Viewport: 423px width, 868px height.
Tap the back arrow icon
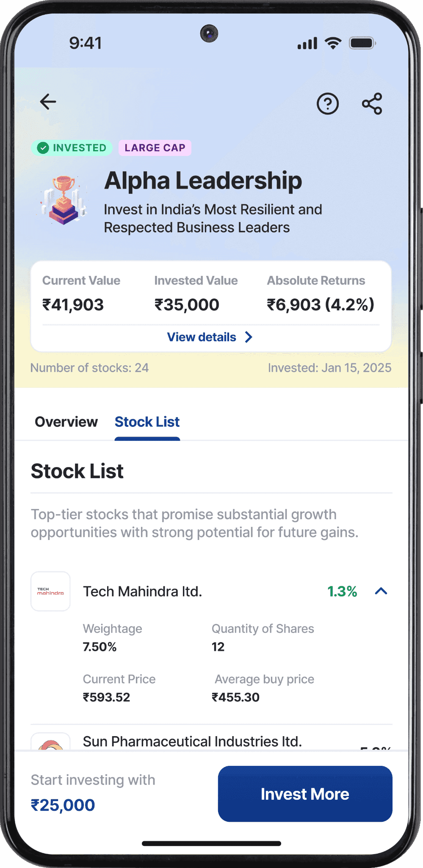click(x=48, y=102)
